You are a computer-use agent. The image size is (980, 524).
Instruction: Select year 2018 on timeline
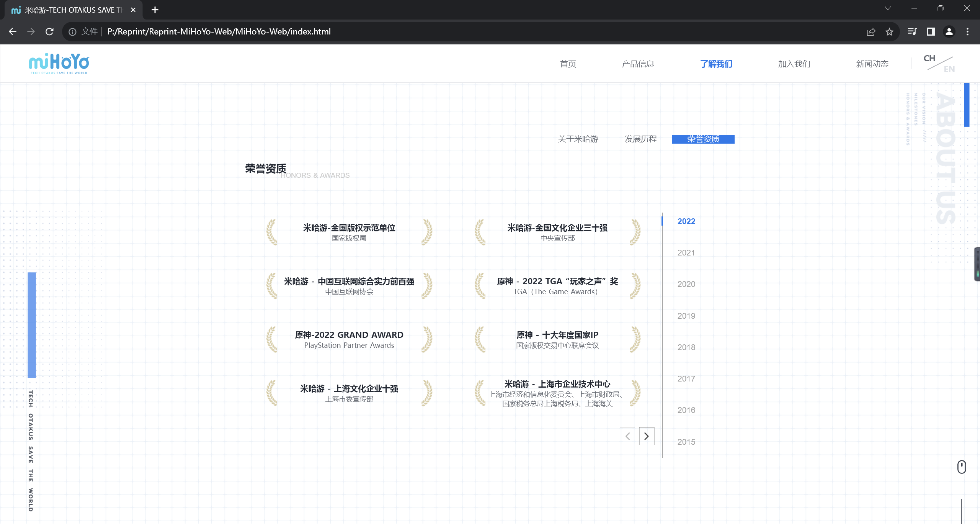click(x=686, y=347)
